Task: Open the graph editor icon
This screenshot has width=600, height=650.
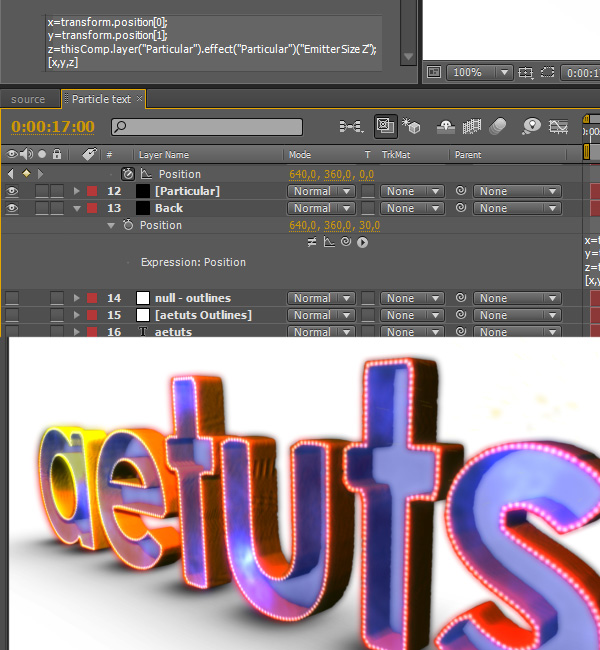Action: tap(559, 126)
